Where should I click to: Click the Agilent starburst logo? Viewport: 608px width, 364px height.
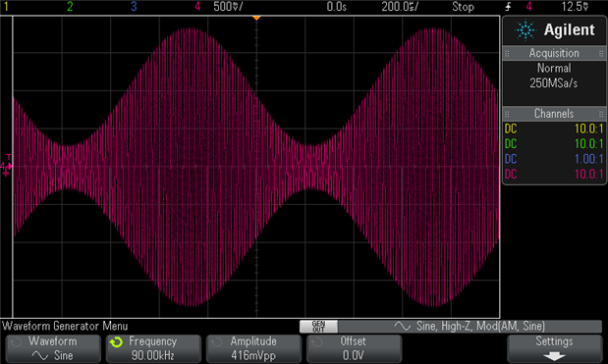[525, 30]
